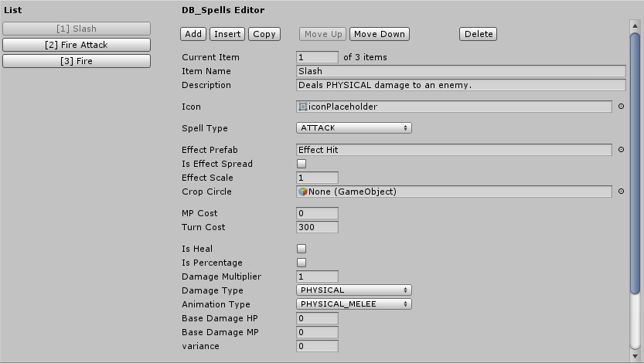Open object picker for the Crop Circle field
This screenshot has width=644, height=363.
(x=621, y=191)
